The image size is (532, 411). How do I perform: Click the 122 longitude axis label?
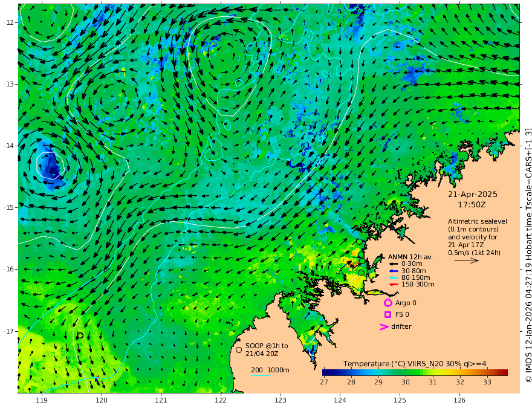click(x=221, y=401)
